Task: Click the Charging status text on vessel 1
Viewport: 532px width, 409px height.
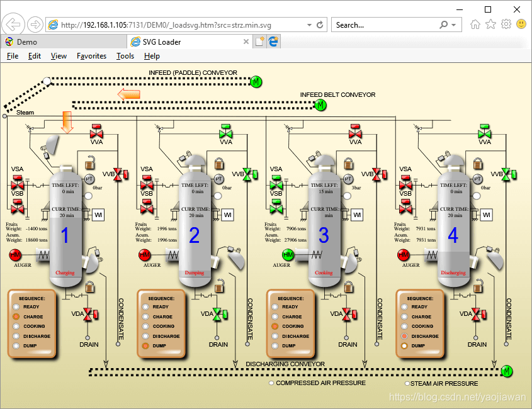Action: 65,272
